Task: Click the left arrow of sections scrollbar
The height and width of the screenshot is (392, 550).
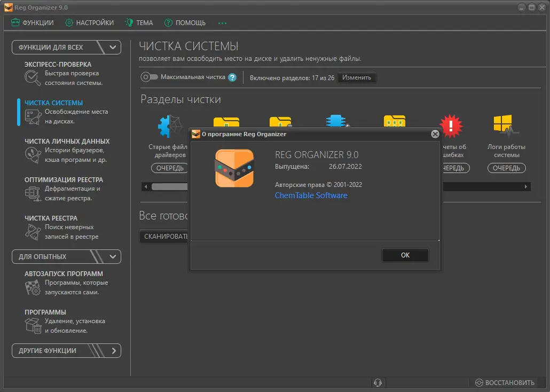Action: (x=146, y=187)
